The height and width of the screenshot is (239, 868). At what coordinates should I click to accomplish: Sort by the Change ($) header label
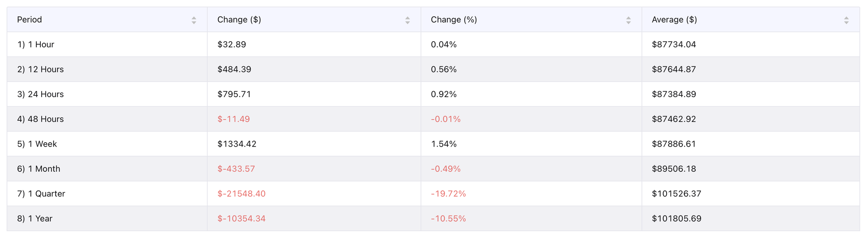coord(239,20)
